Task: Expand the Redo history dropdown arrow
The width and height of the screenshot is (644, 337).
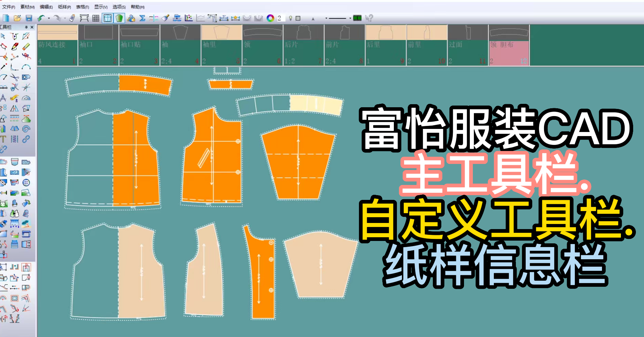Action: click(65, 18)
